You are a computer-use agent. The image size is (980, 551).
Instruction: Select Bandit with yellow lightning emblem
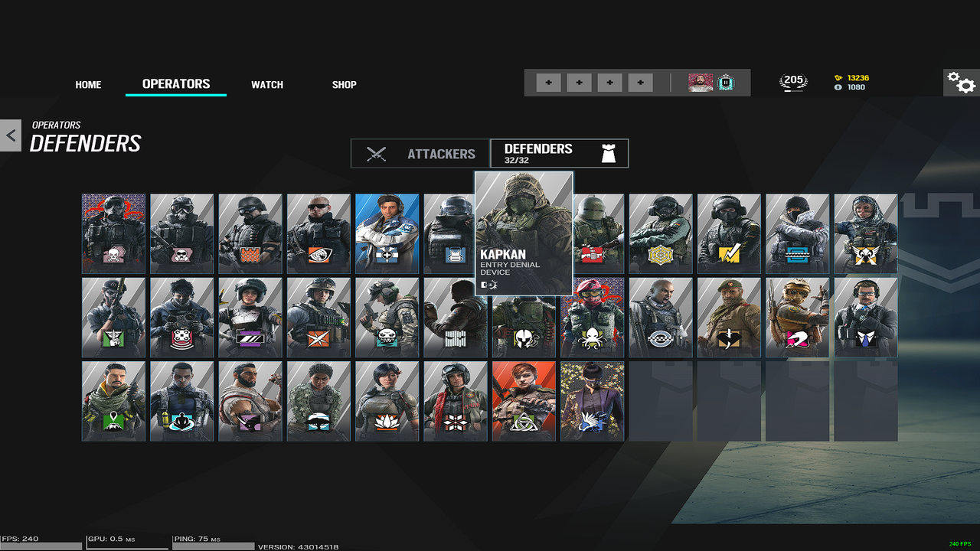click(x=729, y=233)
